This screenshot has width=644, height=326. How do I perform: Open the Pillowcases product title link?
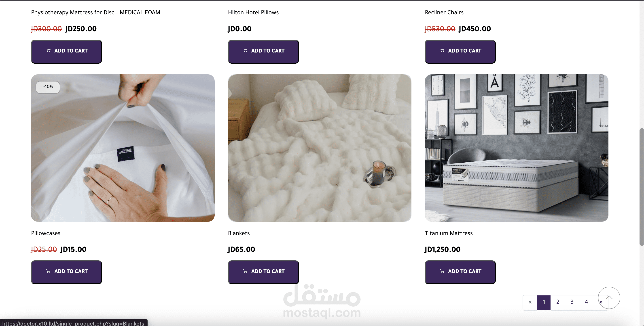[x=46, y=233]
